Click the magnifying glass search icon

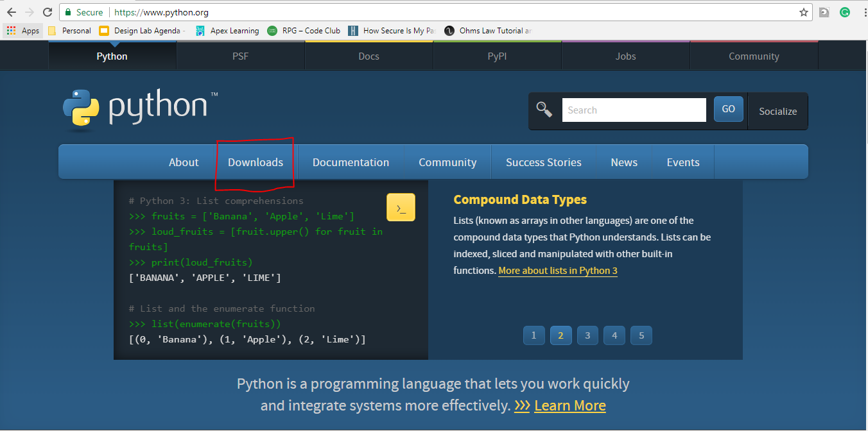tap(544, 110)
